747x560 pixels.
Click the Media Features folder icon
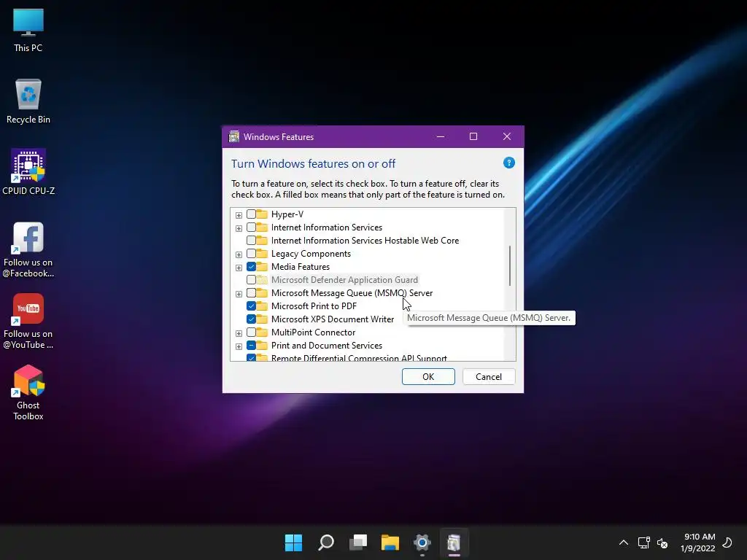pyautogui.click(x=262, y=267)
